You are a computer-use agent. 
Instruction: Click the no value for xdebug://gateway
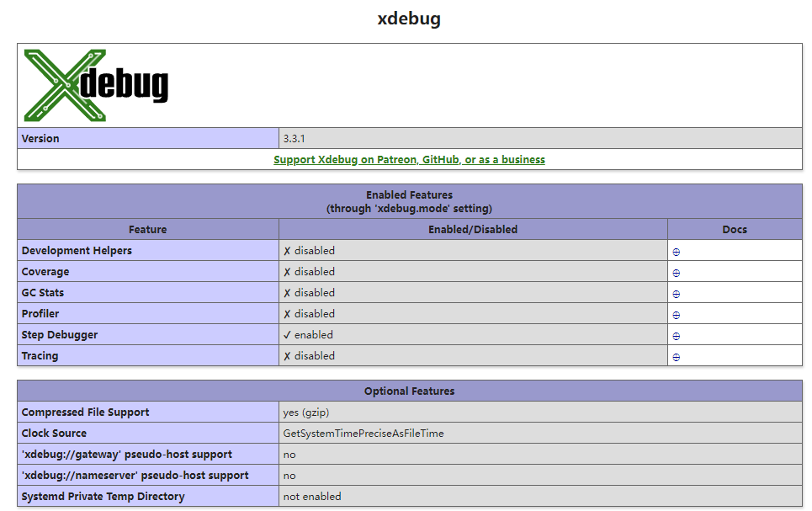(x=289, y=455)
